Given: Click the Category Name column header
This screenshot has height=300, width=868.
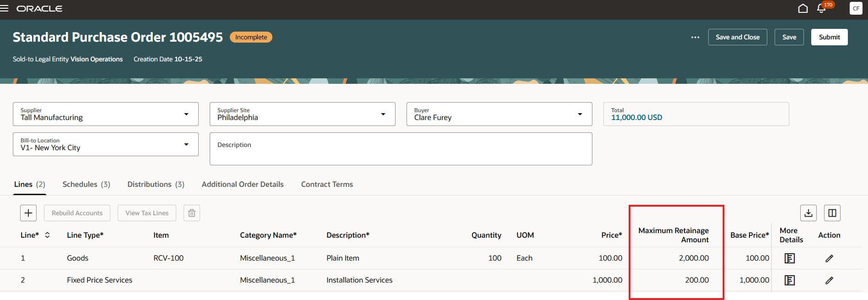Looking at the screenshot, I should pos(268,235).
